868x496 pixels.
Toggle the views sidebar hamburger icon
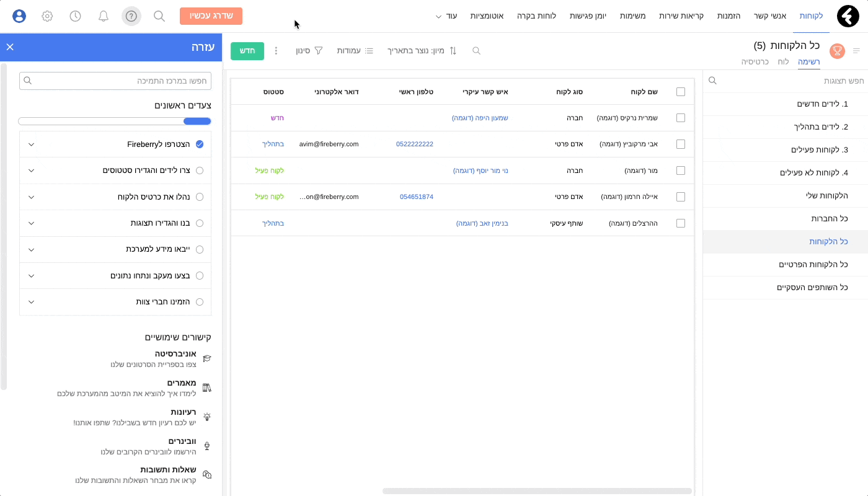[857, 51]
